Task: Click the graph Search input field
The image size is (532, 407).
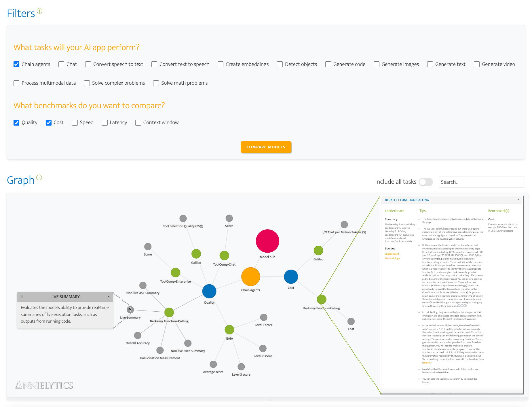Action: point(481,182)
